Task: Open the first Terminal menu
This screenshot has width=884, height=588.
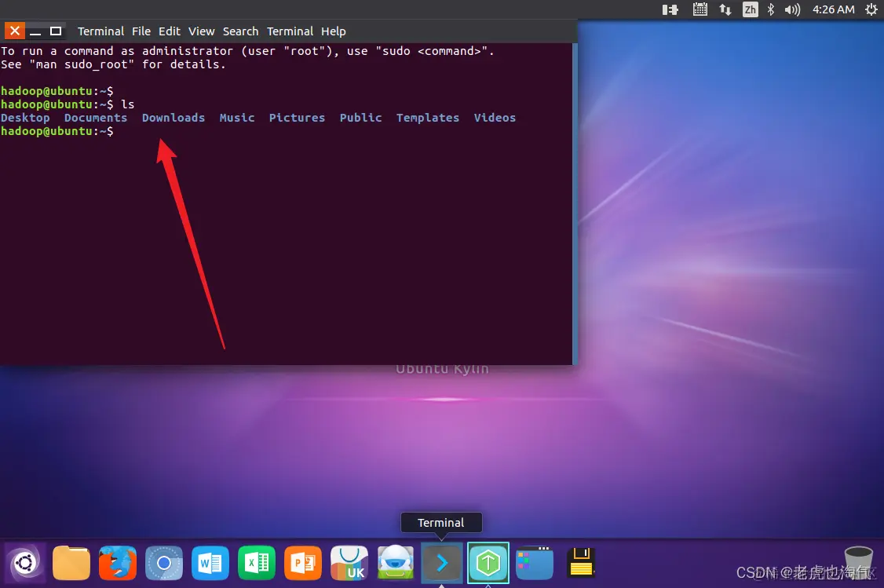Action: point(100,31)
